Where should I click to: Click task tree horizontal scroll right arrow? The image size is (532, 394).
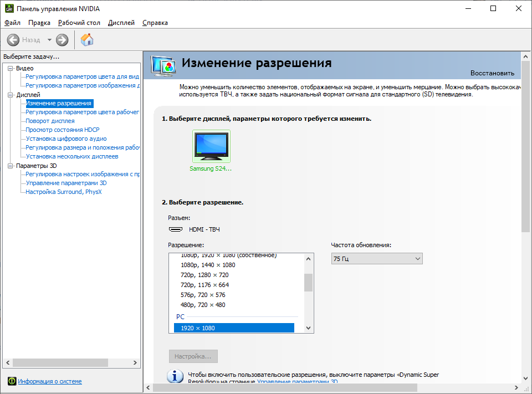(135, 362)
